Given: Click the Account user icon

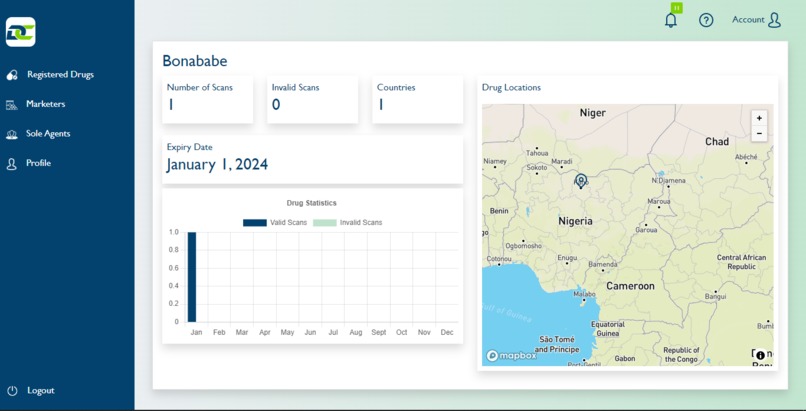Looking at the screenshot, I should [774, 20].
